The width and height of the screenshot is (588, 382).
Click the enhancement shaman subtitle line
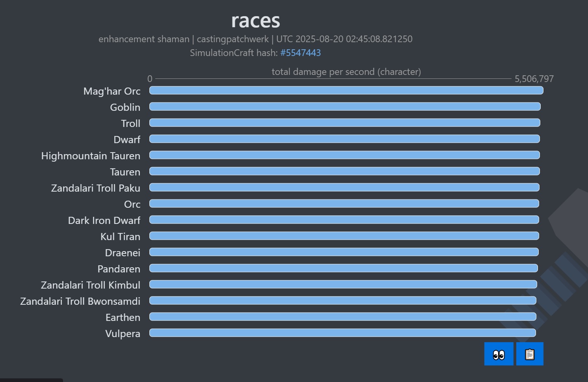click(255, 39)
